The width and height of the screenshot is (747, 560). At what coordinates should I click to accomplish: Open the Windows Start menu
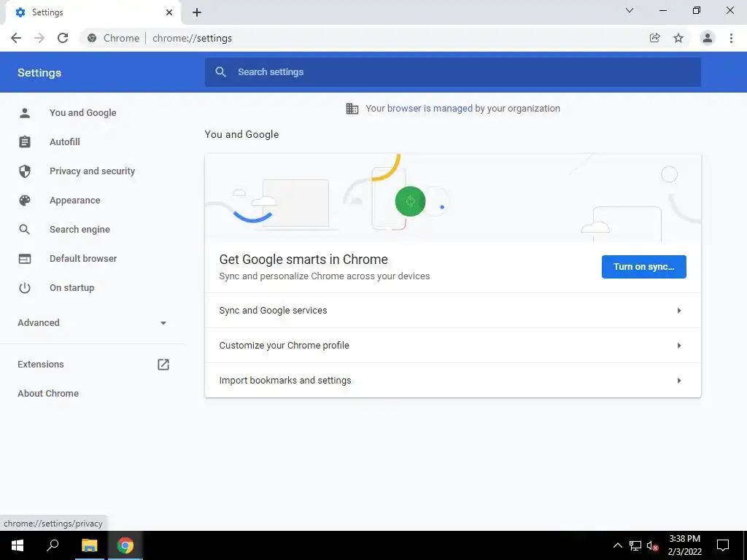[x=18, y=545]
